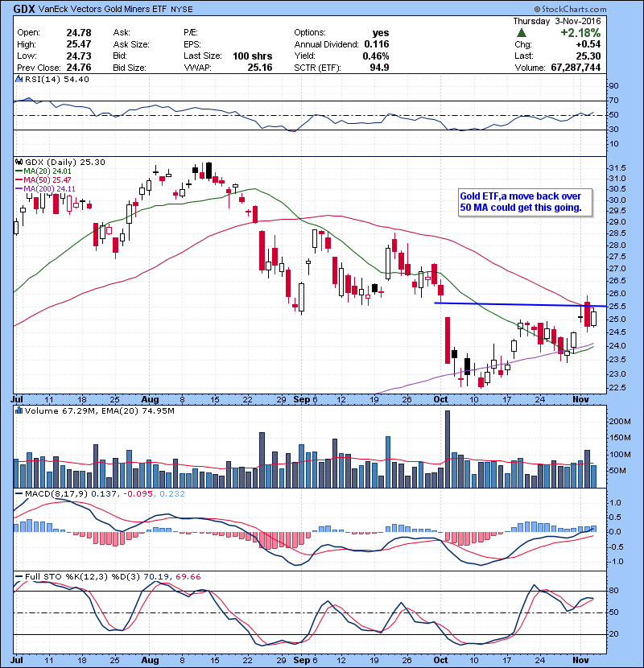Click the VanEck Vectors Gold Miners ETF name

tap(102, 9)
